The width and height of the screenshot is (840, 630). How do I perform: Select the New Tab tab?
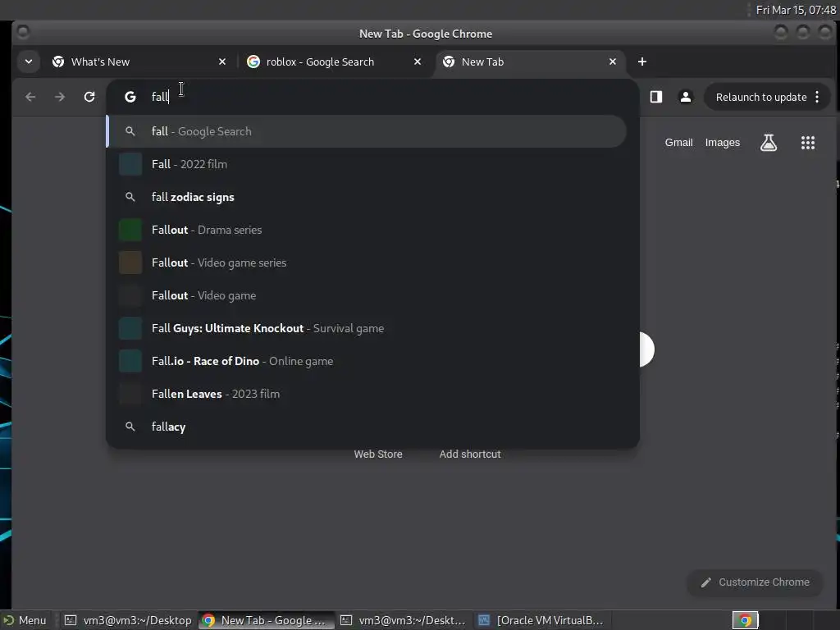click(x=529, y=62)
